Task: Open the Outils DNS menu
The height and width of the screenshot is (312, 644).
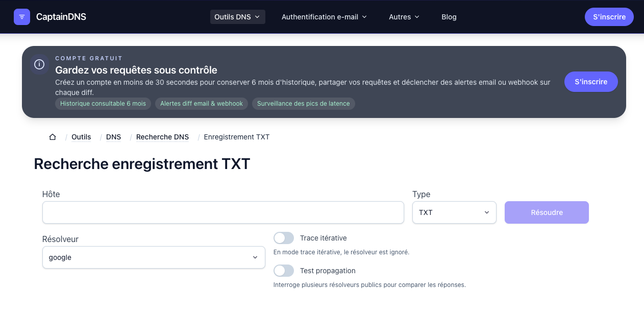Action: pyautogui.click(x=237, y=17)
